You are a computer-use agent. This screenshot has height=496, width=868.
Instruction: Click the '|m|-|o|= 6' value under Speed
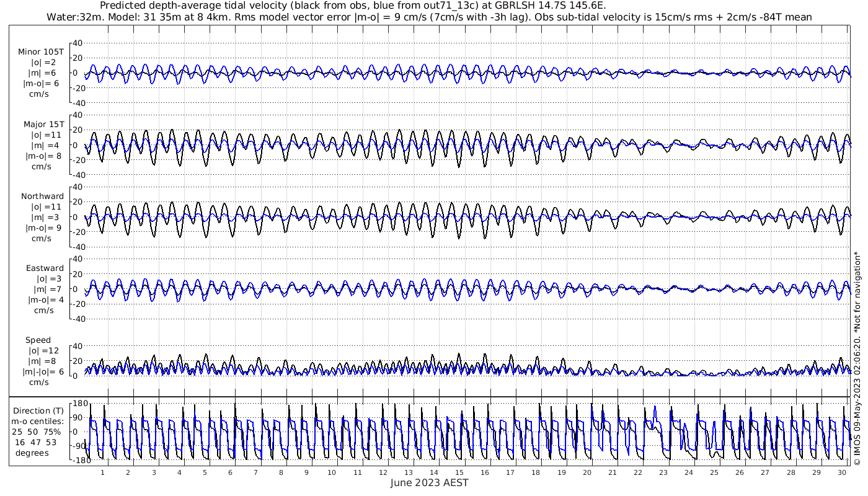[x=43, y=372]
